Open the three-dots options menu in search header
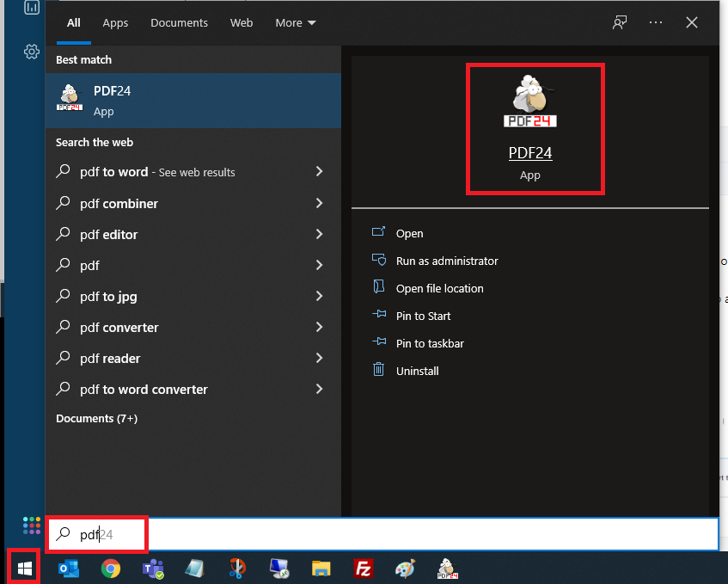 tap(656, 22)
